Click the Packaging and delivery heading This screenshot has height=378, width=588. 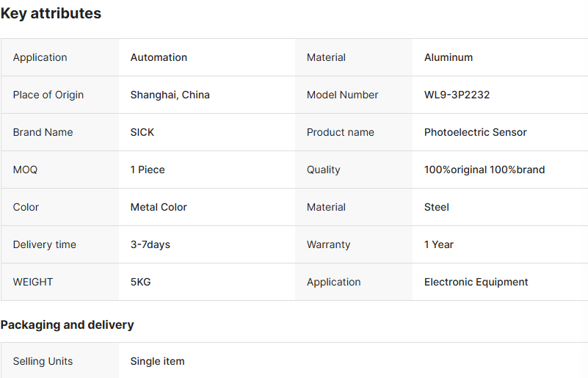point(67,324)
